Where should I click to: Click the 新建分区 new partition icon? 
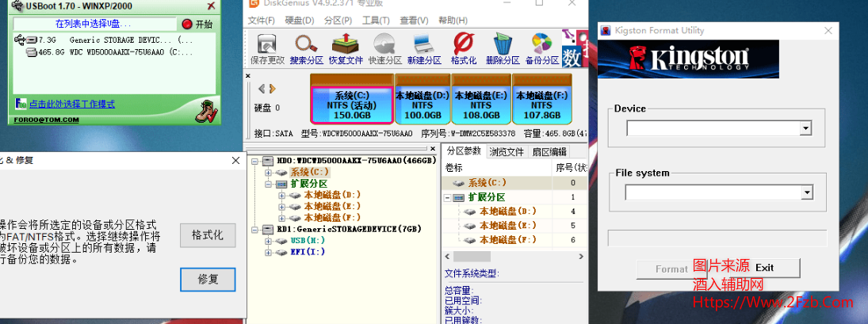click(424, 48)
